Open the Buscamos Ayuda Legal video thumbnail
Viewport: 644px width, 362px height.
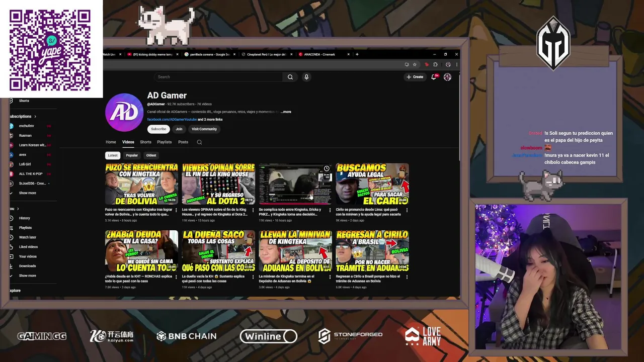pyautogui.click(x=372, y=184)
